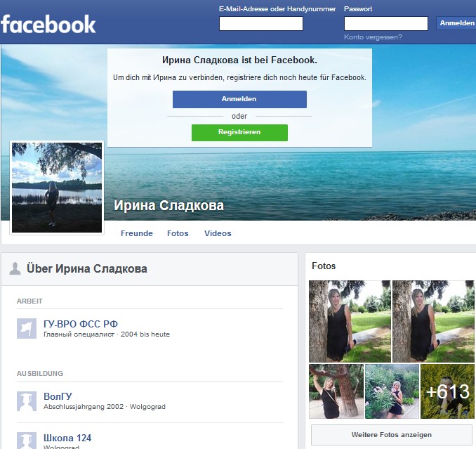
Task: Click the ВолГУ graduation cap icon
Action: (27, 401)
